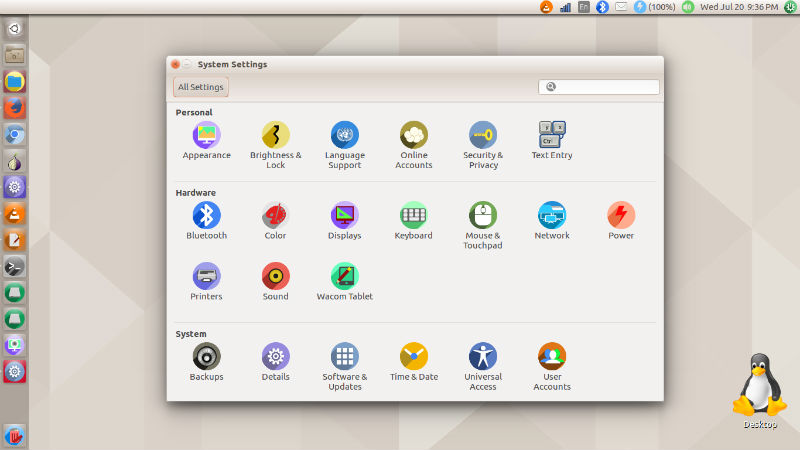The height and width of the screenshot is (450, 800).
Task: Open Color settings
Action: (x=276, y=221)
